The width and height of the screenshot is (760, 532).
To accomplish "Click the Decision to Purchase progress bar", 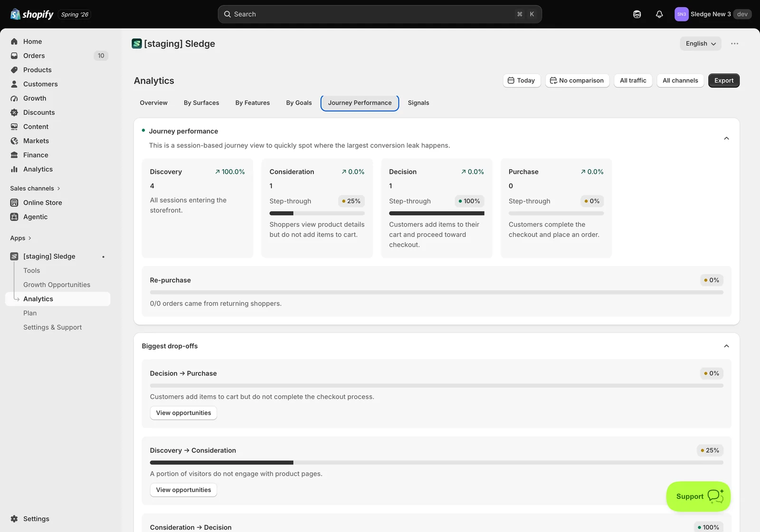I will (x=437, y=386).
